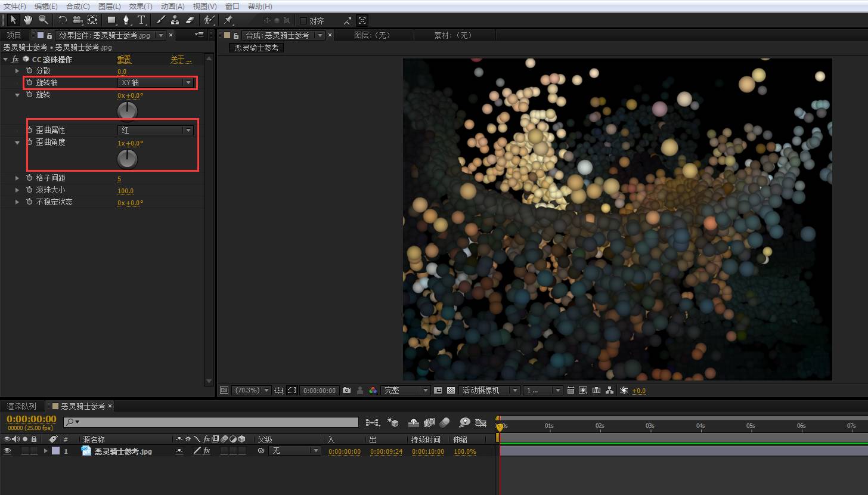Image resolution: width=868 pixels, height=495 pixels.
Task: Select the Zoom magnifier tool
Action: click(x=43, y=20)
